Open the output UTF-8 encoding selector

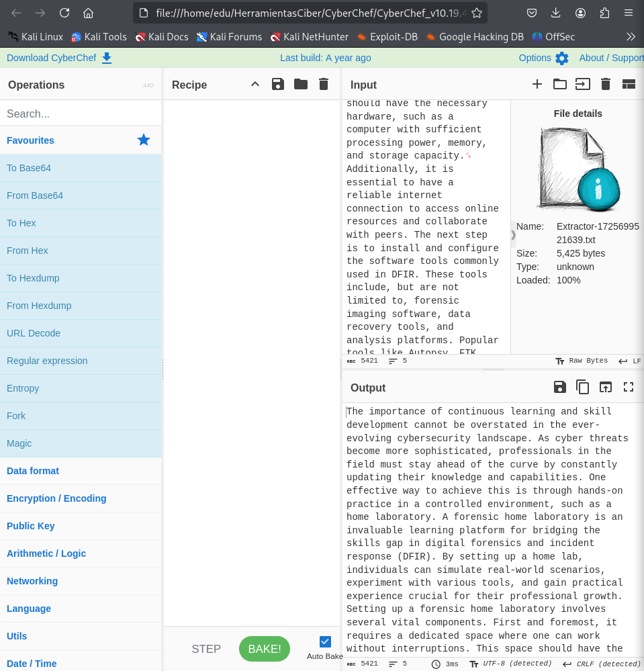point(510,664)
